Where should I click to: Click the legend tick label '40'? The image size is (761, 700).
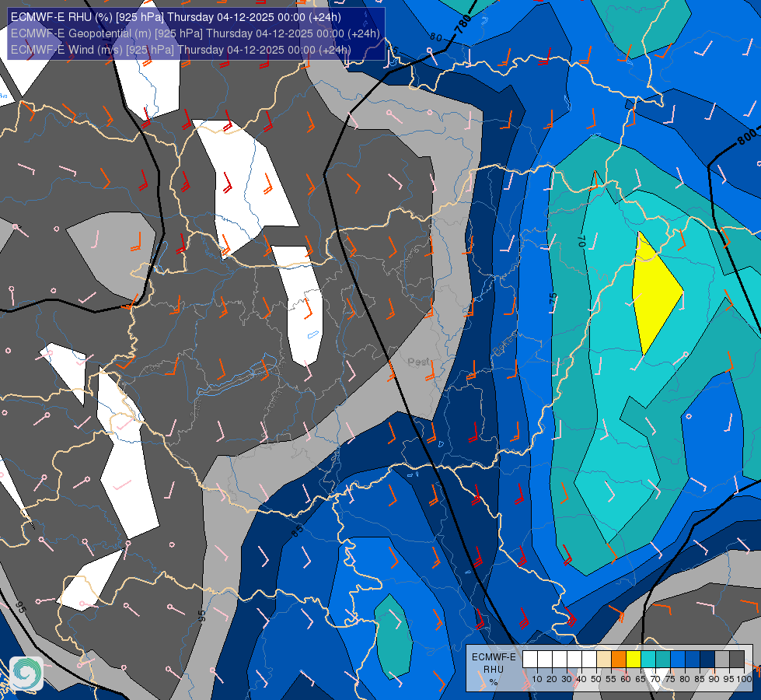click(581, 679)
